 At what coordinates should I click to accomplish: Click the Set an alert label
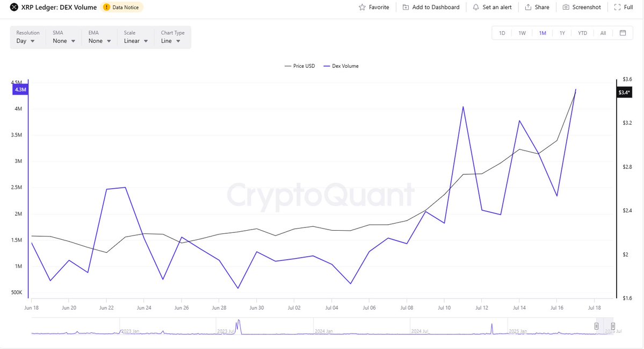[497, 7]
